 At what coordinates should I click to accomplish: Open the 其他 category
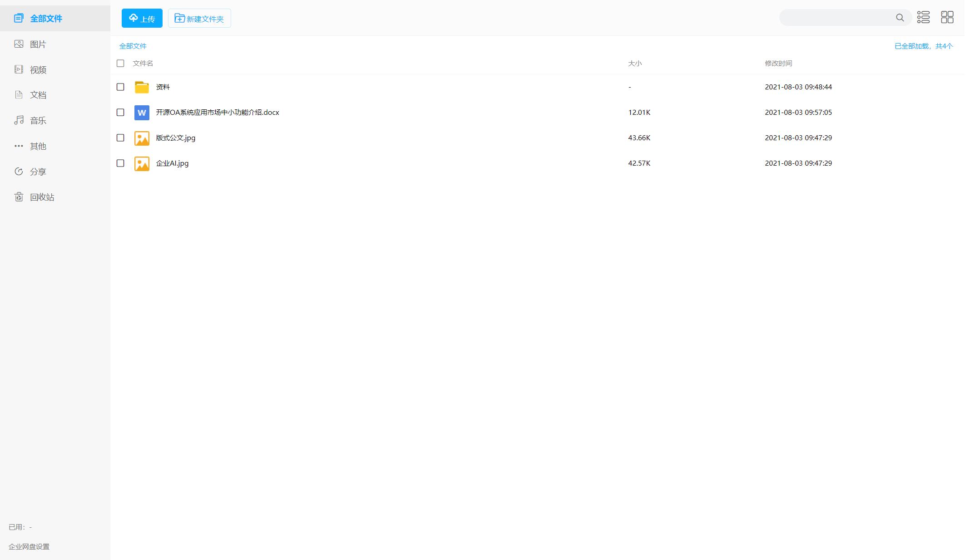[55, 146]
